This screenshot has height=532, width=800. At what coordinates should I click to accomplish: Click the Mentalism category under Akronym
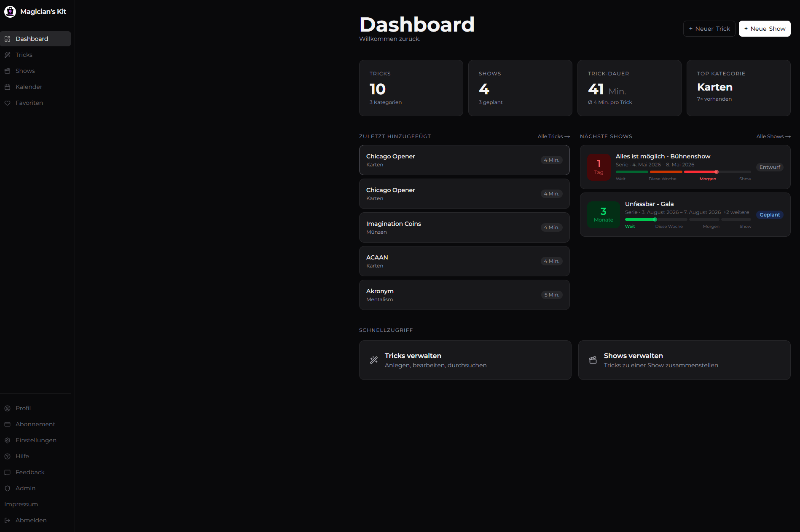click(379, 299)
